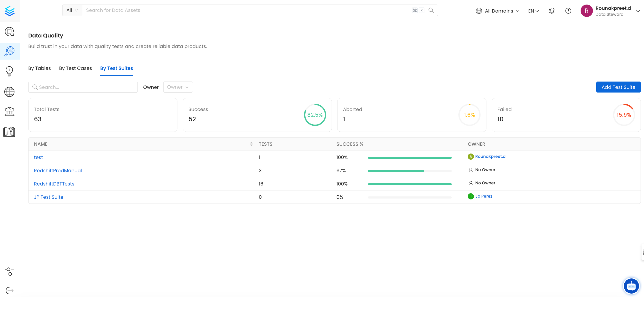Viewport: 644px width, 310px height.
Task: Open the Owner filter dropdown
Action: click(x=178, y=87)
